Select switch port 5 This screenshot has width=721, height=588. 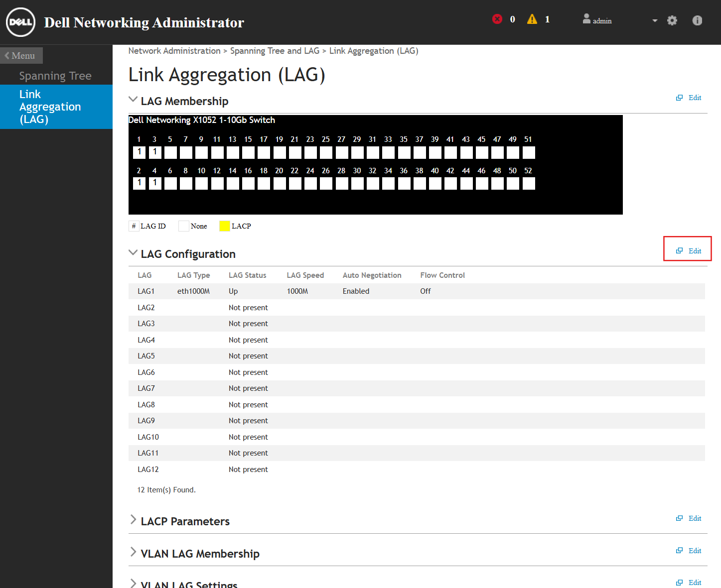pyautogui.click(x=170, y=152)
